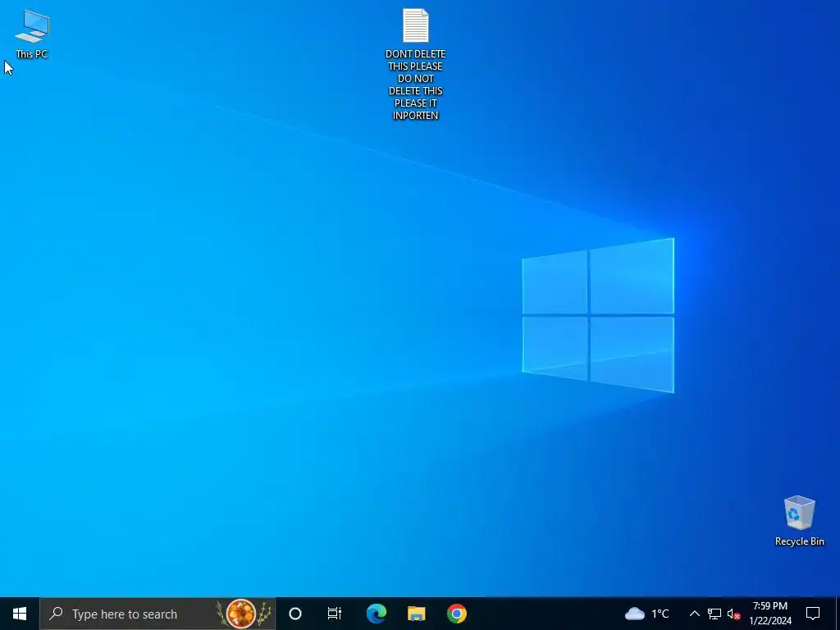Open network status tray icon
This screenshot has width=840, height=630.
(714, 614)
